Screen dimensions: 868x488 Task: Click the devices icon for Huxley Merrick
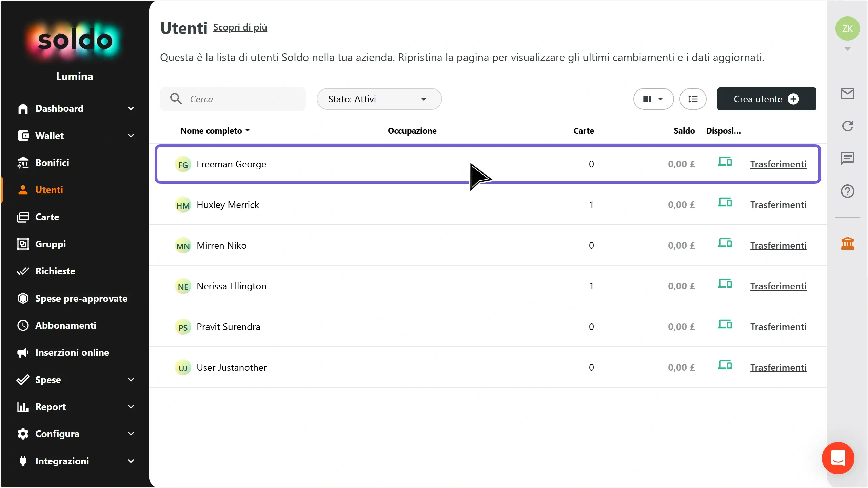pos(725,202)
